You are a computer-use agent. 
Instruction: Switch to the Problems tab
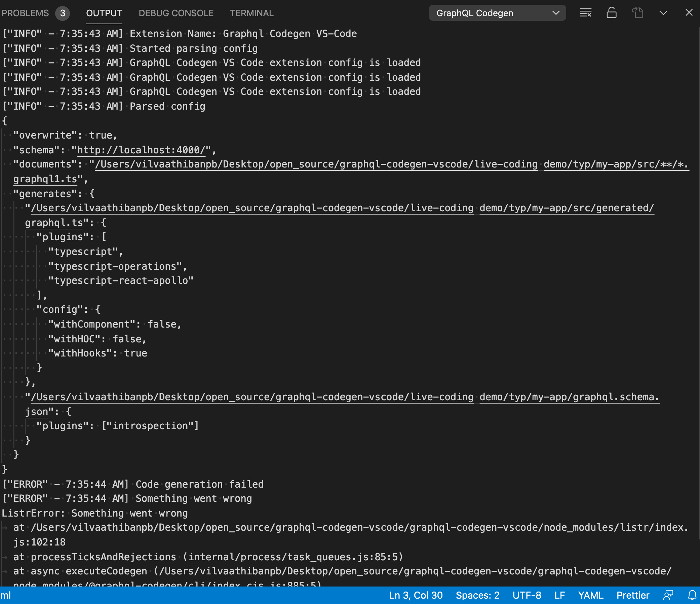coord(25,13)
